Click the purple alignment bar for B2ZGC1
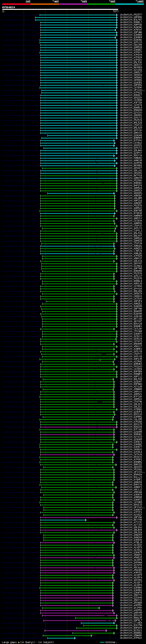The height and width of the screenshot is (644, 146). tap(76, 630)
